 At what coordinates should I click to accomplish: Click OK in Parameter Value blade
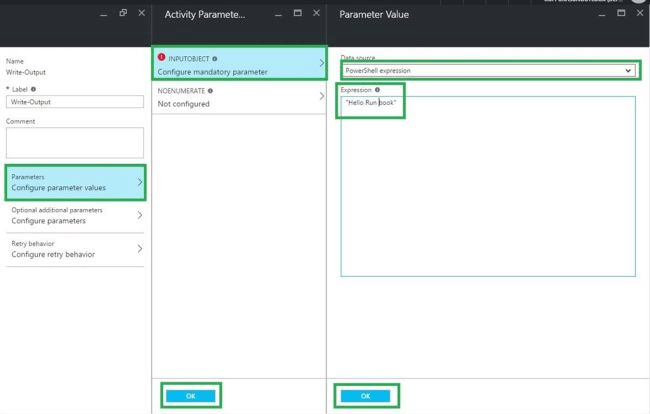click(x=365, y=396)
